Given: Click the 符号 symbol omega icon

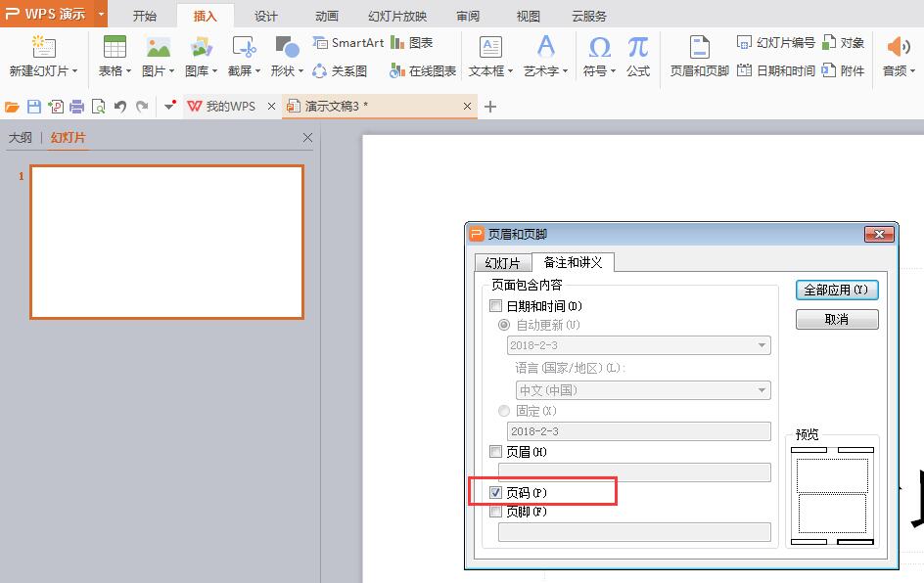Looking at the screenshot, I should click(599, 47).
